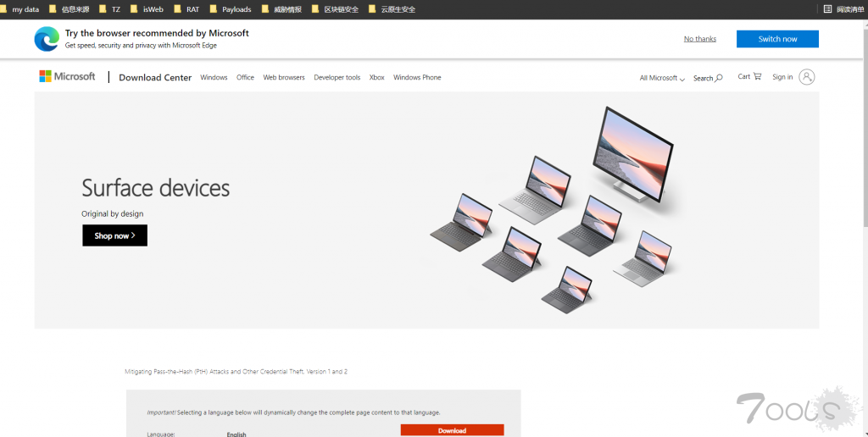
Task: Open Search with magnifier icon
Action: pos(708,78)
